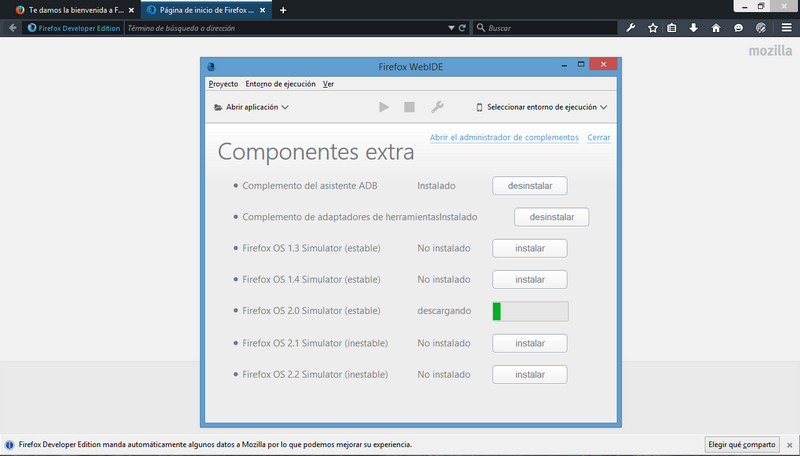Open the Abrir aplicación dropdown
800x456 pixels.
pyautogui.click(x=252, y=107)
